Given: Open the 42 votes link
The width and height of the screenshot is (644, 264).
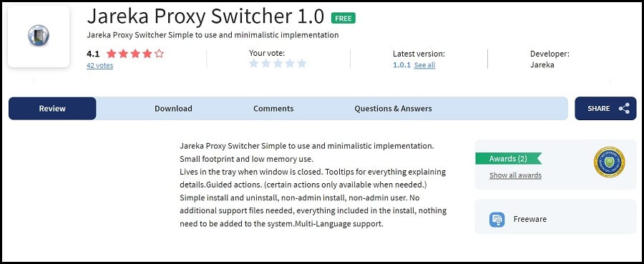Looking at the screenshot, I should click(x=99, y=65).
